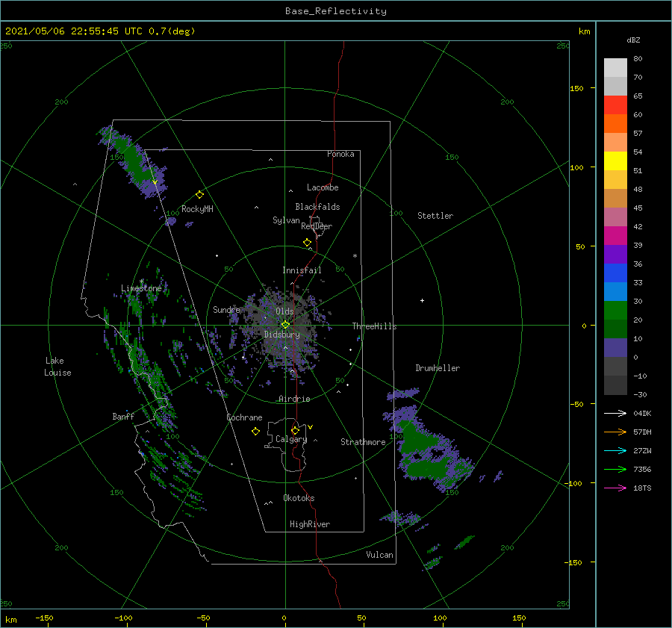Click the dBZ legend heading

coord(633,40)
